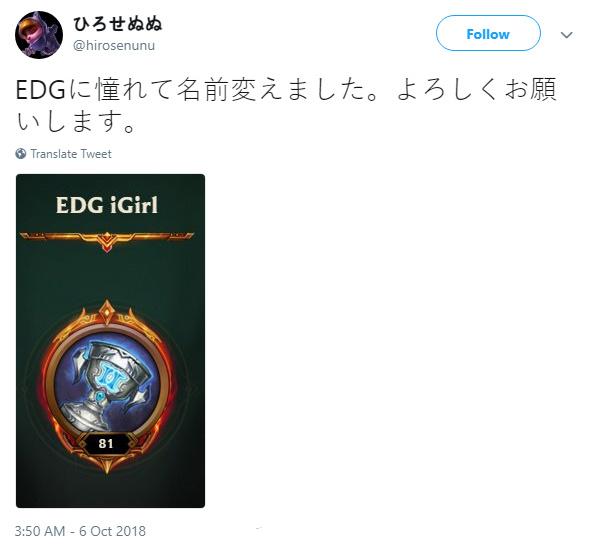Open the hirosenunu profile avatar
The height and width of the screenshot is (553, 589).
tap(39, 35)
